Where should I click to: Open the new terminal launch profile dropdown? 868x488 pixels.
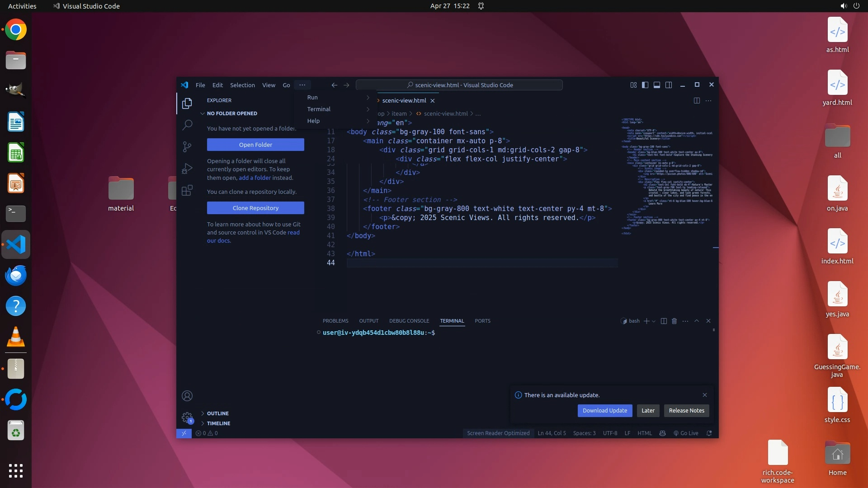pyautogui.click(x=654, y=321)
